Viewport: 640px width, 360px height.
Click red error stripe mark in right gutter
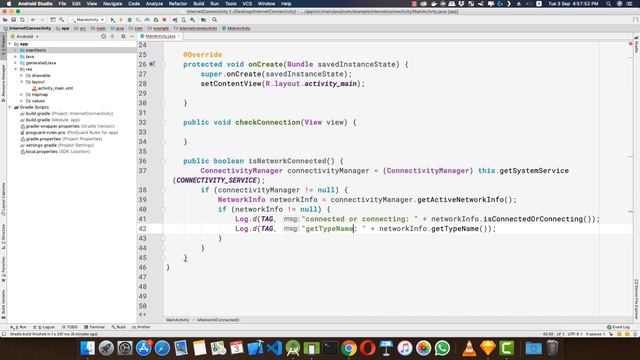[631, 211]
